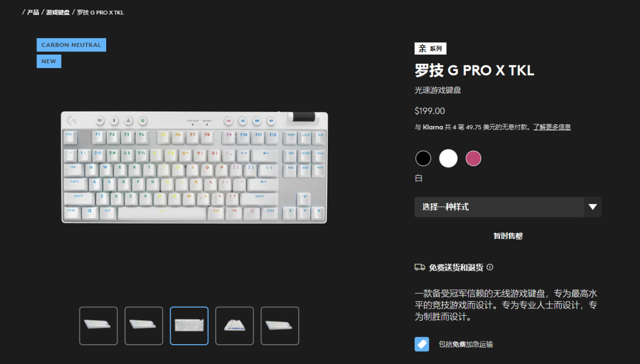
Task: View the first keyboard thumbnail
Action: click(98, 325)
